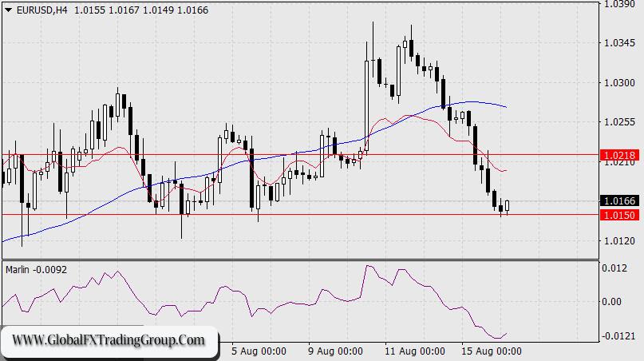Select the 1.0345 price axis value

619,43
